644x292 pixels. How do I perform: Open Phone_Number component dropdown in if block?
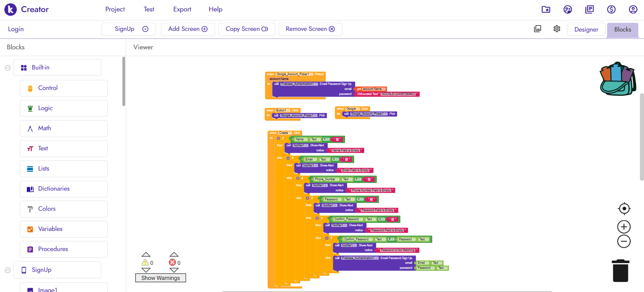pos(327,179)
